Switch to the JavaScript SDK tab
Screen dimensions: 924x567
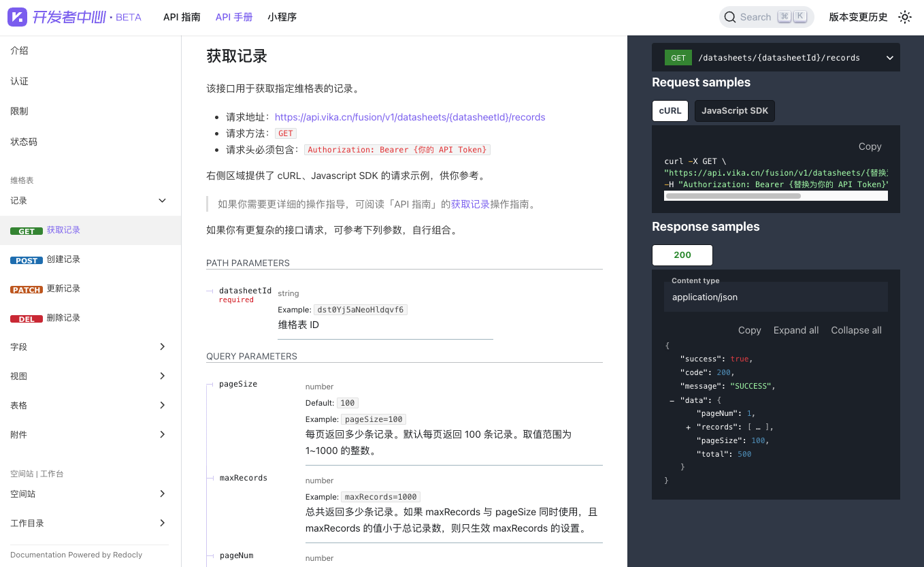[x=734, y=111]
